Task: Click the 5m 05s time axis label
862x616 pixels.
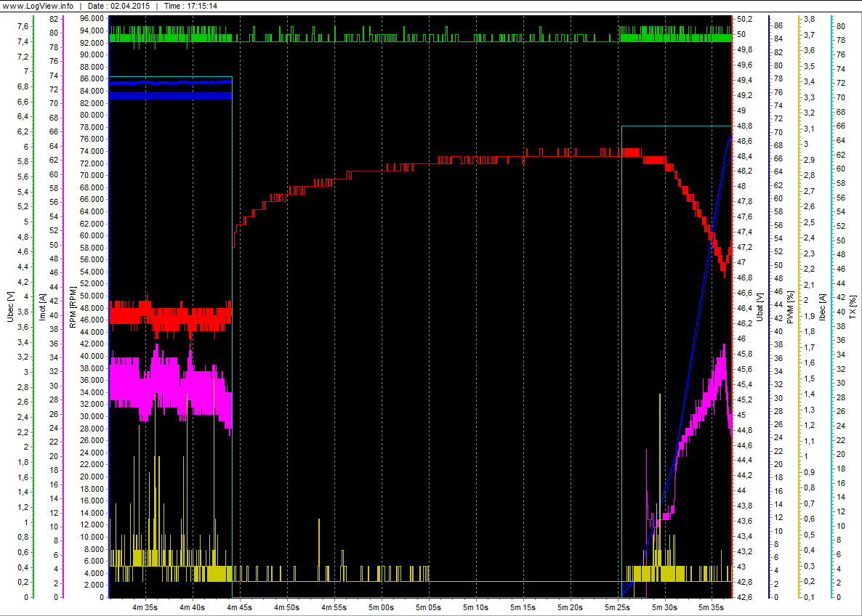Action: [x=429, y=607]
